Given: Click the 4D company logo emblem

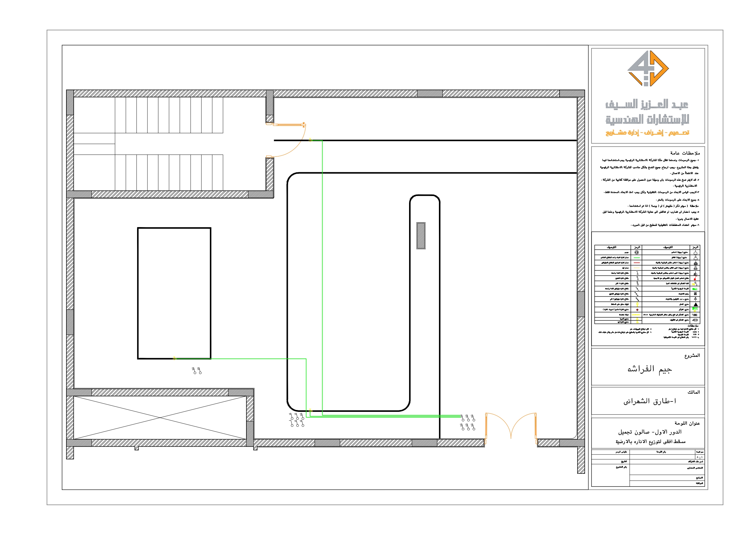Looking at the screenshot, I should (648, 68).
